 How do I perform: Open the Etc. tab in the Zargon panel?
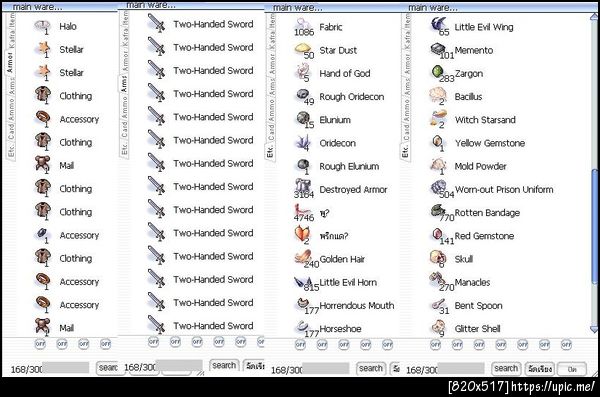pyautogui.click(x=405, y=150)
